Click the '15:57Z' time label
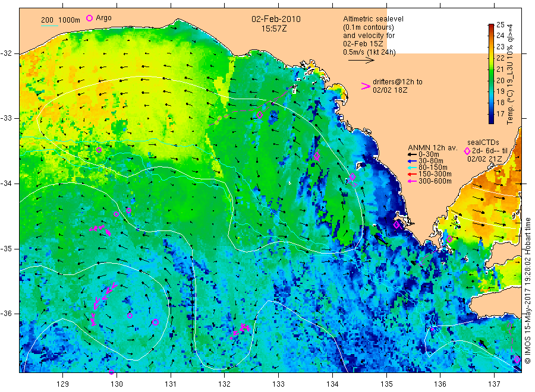 [274, 29]
